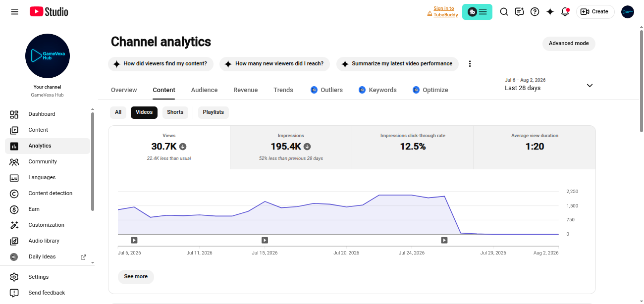Click the Advanced mode button

pos(569,44)
